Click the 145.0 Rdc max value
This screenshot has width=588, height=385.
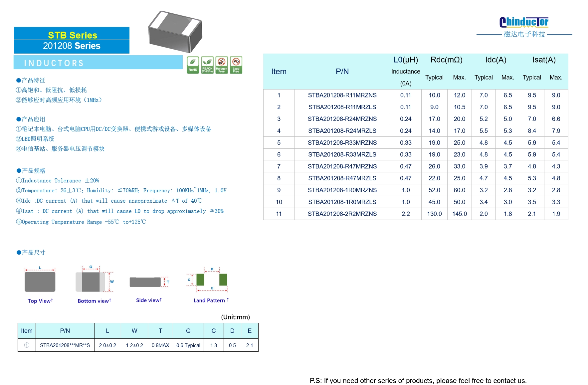[460, 214]
